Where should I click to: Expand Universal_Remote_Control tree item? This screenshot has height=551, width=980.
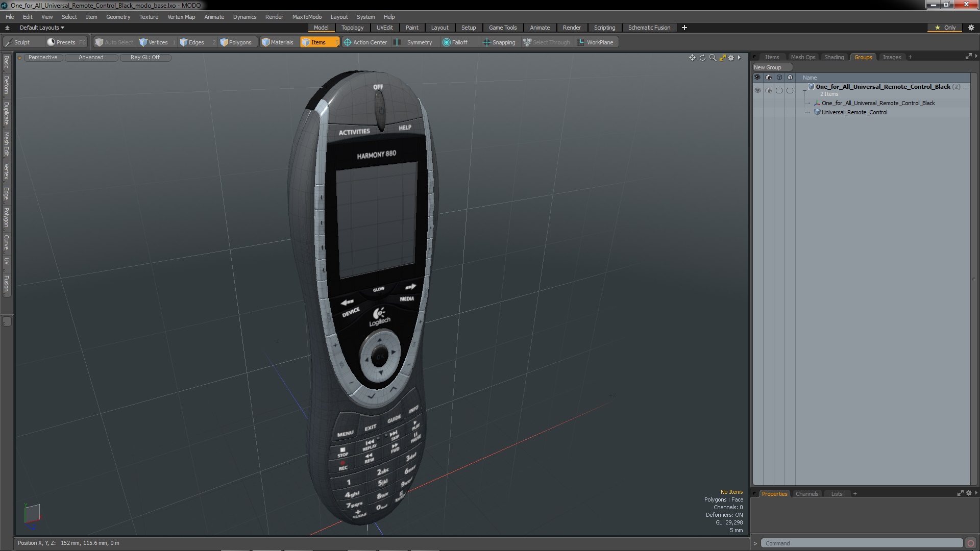[810, 112]
